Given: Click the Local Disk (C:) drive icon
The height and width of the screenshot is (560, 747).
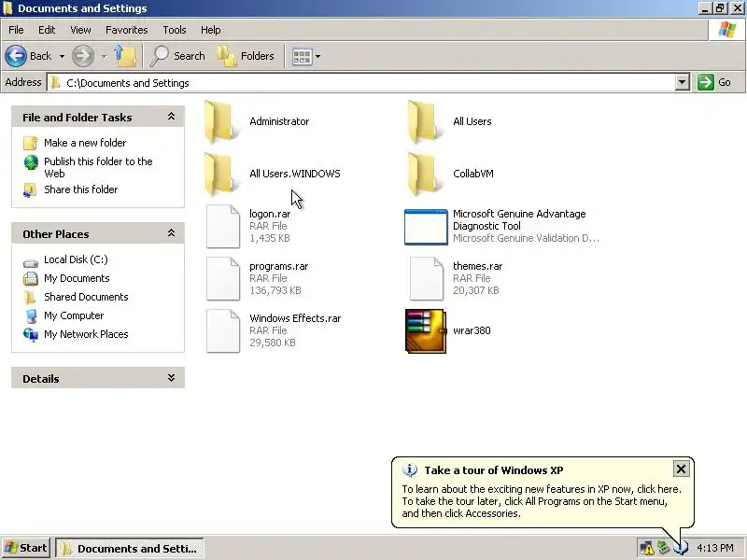Looking at the screenshot, I should (x=31, y=263).
